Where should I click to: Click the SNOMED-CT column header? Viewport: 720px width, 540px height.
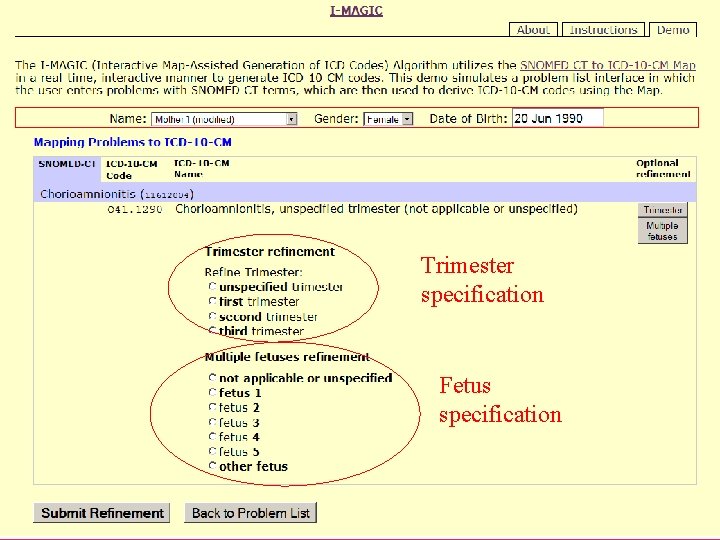point(67,164)
